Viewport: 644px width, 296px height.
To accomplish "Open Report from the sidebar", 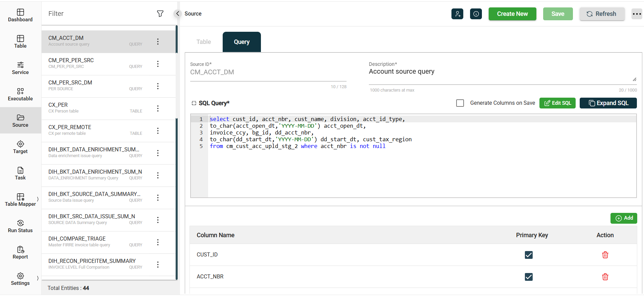I will click(20, 252).
